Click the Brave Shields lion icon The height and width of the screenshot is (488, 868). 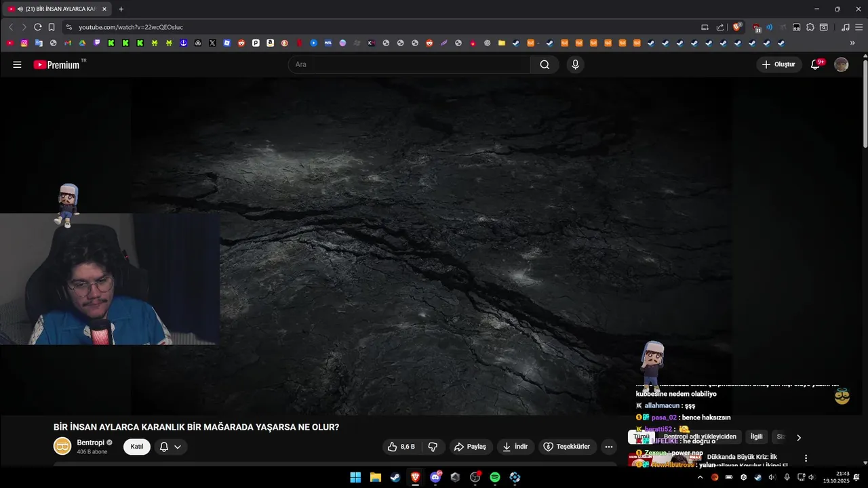(737, 27)
